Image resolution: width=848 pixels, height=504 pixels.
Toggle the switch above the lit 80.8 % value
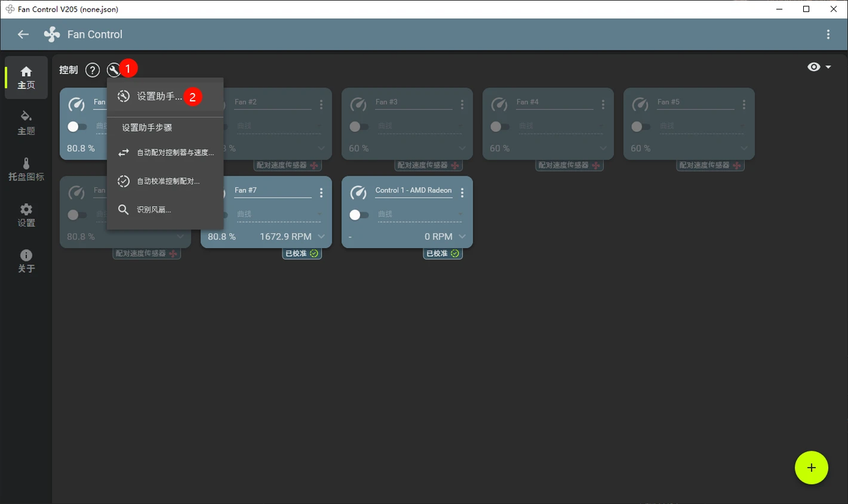(x=77, y=127)
